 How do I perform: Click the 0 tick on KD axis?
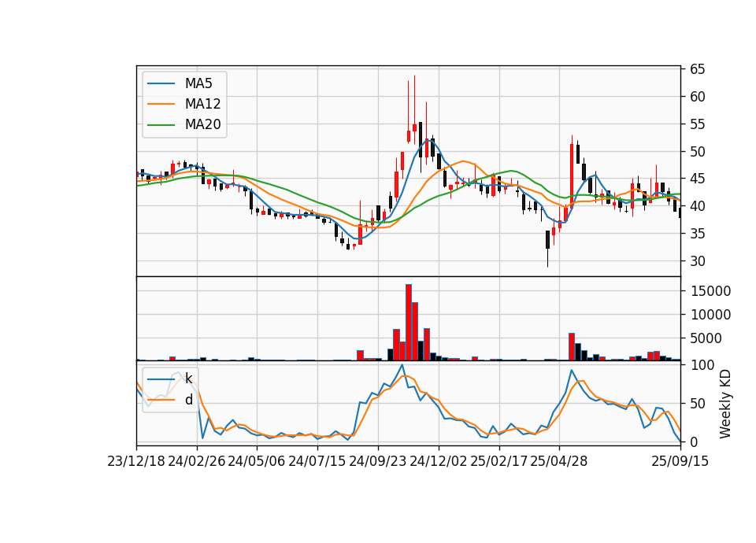[694, 441]
